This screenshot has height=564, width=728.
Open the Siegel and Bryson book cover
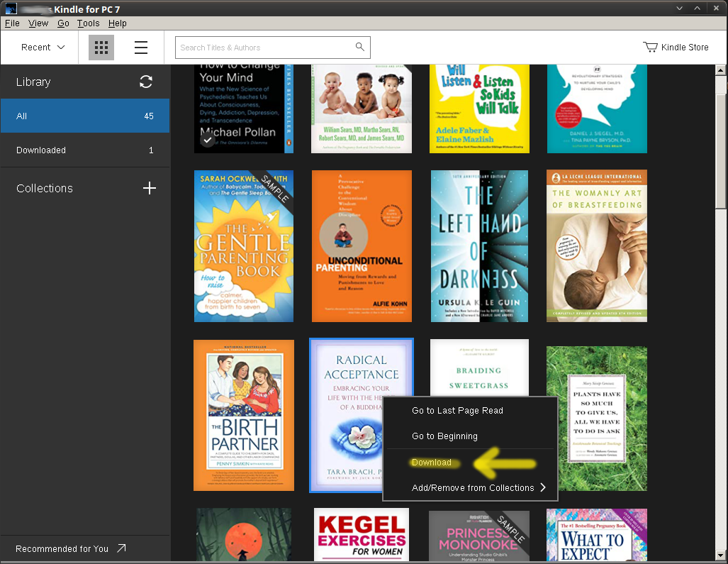pyautogui.click(x=597, y=109)
